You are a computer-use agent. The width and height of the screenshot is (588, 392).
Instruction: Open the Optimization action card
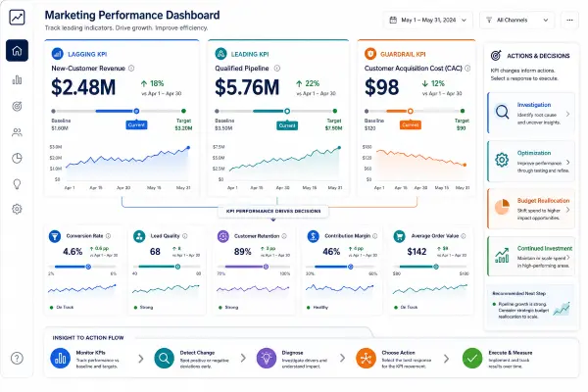[x=531, y=162]
